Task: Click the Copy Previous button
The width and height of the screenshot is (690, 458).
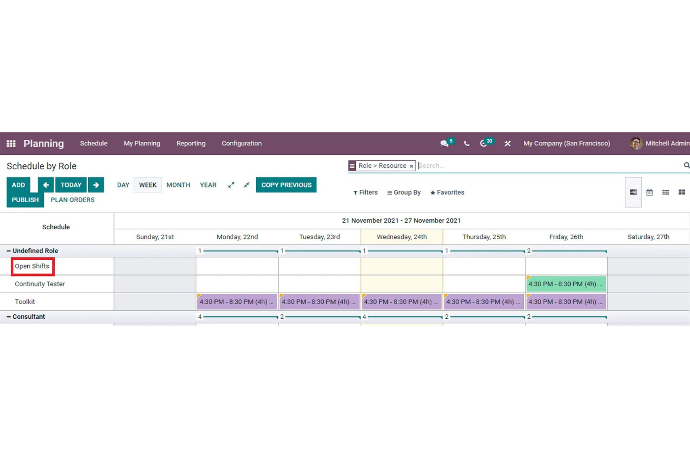Action: click(286, 185)
